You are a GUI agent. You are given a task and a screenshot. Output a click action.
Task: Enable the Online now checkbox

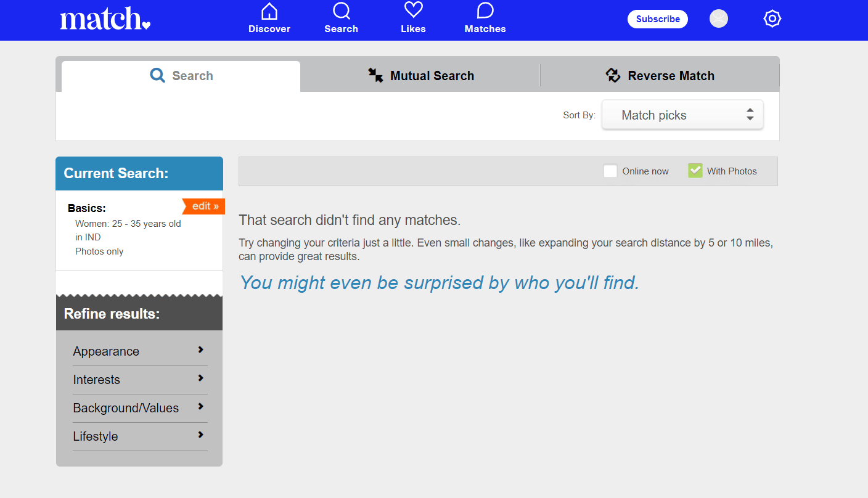click(610, 171)
